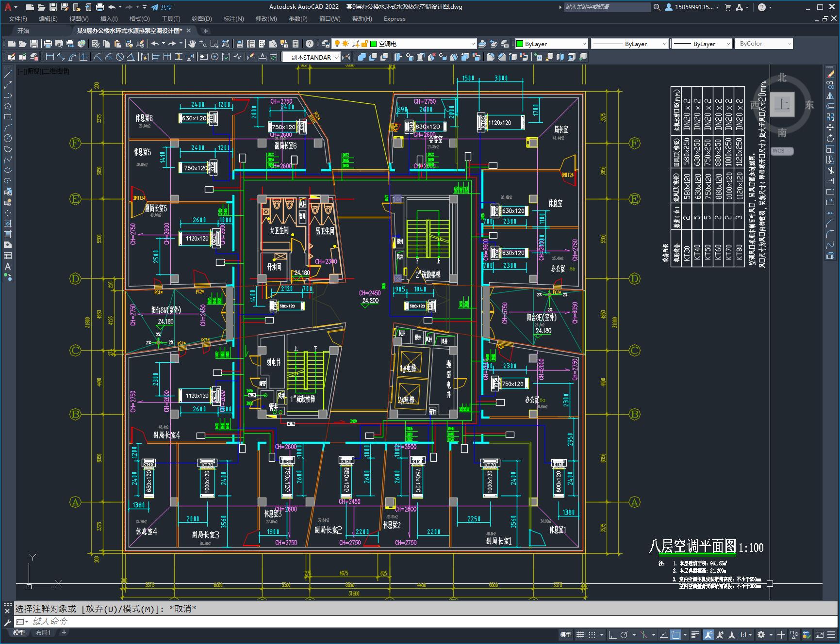840x644 pixels.
Task: Toggle lineweight display in status bar
Action: pyautogui.click(x=695, y=634)
